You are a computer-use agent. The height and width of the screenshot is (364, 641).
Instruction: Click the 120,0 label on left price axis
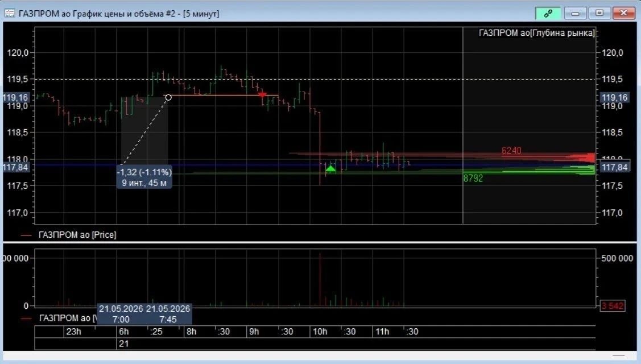click(x=18, y=52)
